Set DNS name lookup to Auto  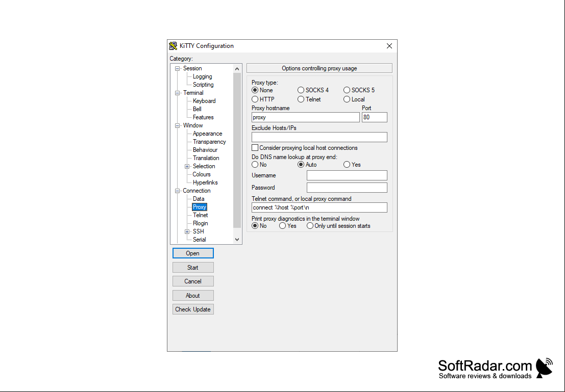[x=301, y=165]
